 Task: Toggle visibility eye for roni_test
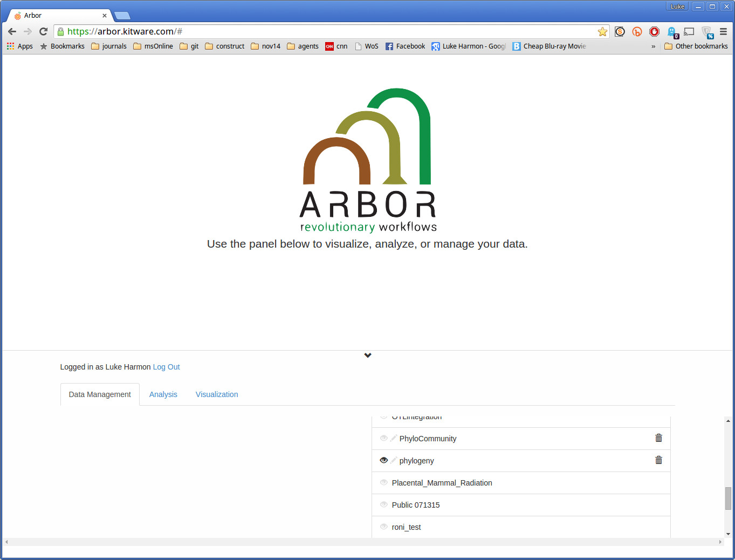[384, 527]
